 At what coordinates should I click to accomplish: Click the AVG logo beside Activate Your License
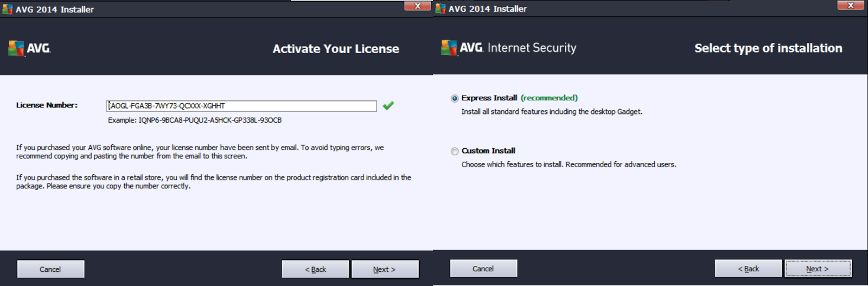pos(29,48)
